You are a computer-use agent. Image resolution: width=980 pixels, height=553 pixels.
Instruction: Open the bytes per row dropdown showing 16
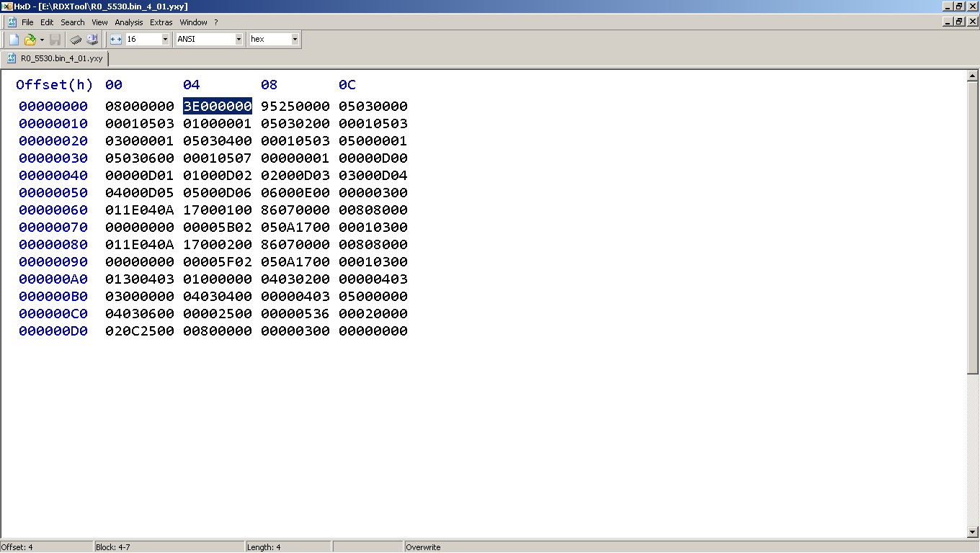click(165, 40)
